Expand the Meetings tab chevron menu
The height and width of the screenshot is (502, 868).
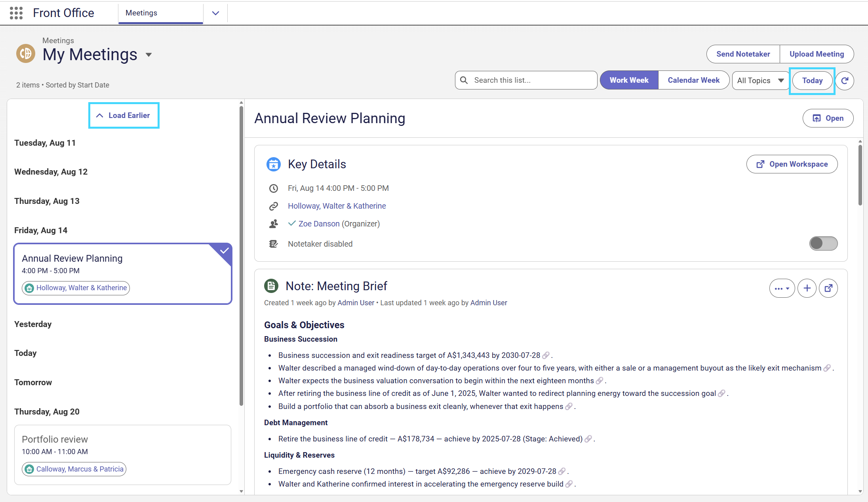[x=215, y=13]
